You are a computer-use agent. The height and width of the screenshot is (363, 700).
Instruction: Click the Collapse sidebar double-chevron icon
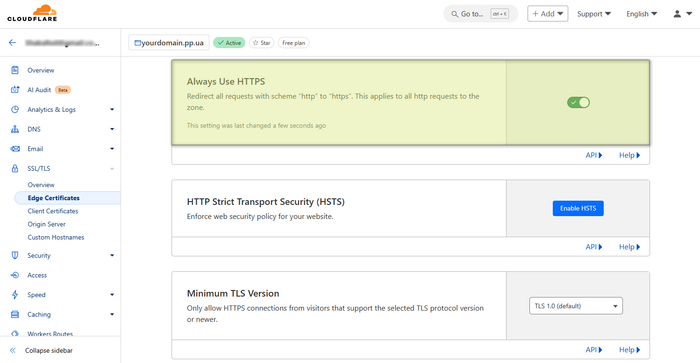12,350
